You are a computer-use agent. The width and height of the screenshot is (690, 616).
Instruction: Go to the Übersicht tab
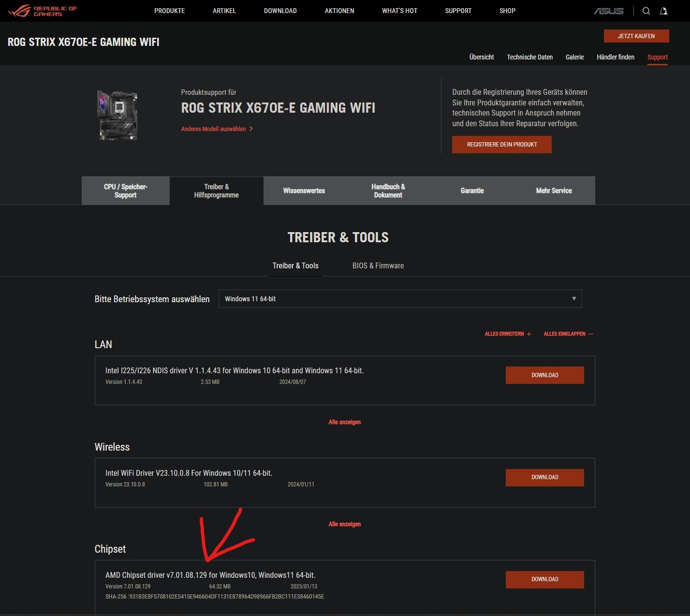[x=482, y=57]
